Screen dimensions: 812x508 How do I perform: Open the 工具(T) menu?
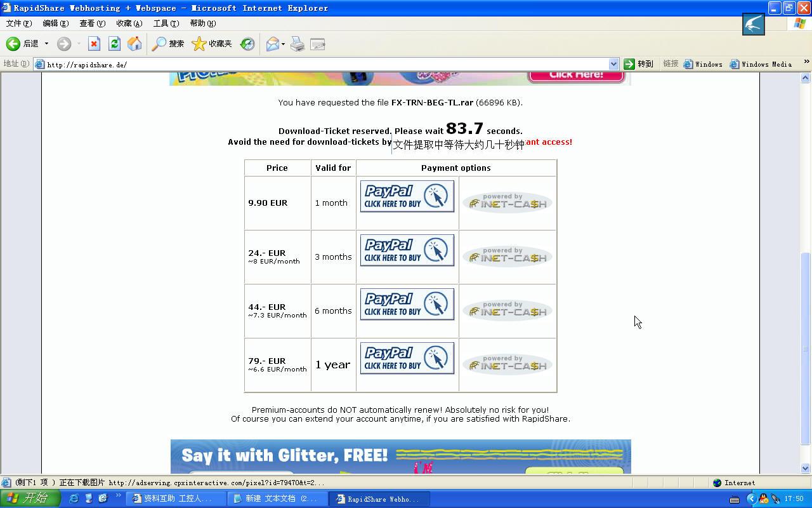click(166, 23)
